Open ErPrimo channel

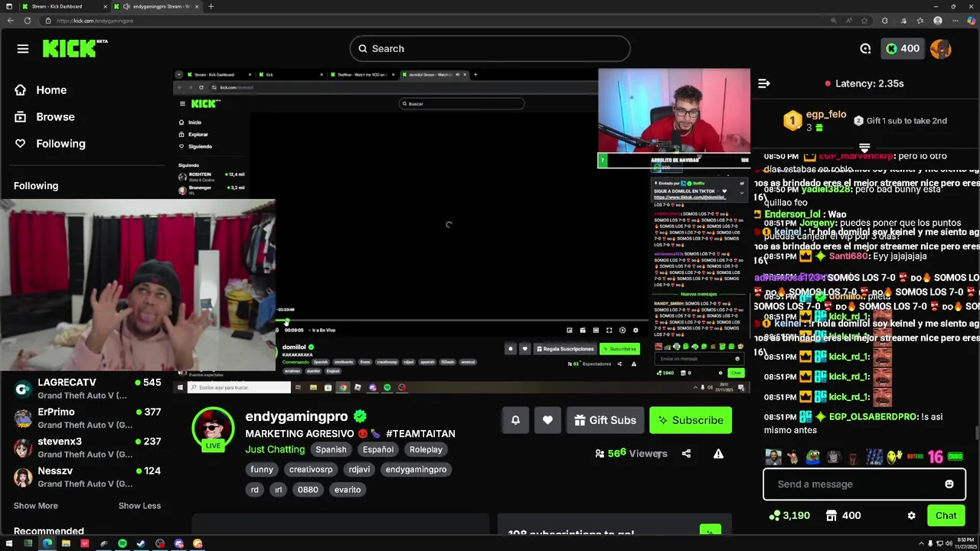click(x=87, y=418)
